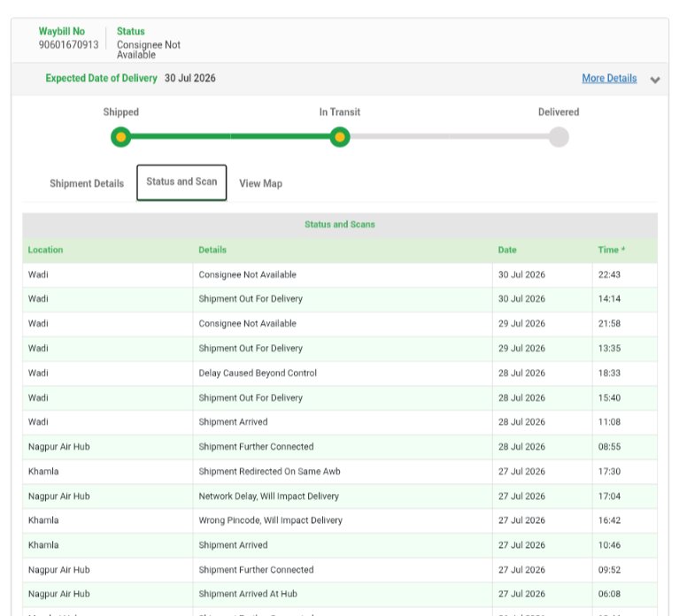
Task: Click the Date column header
Action: pos(506,250)
